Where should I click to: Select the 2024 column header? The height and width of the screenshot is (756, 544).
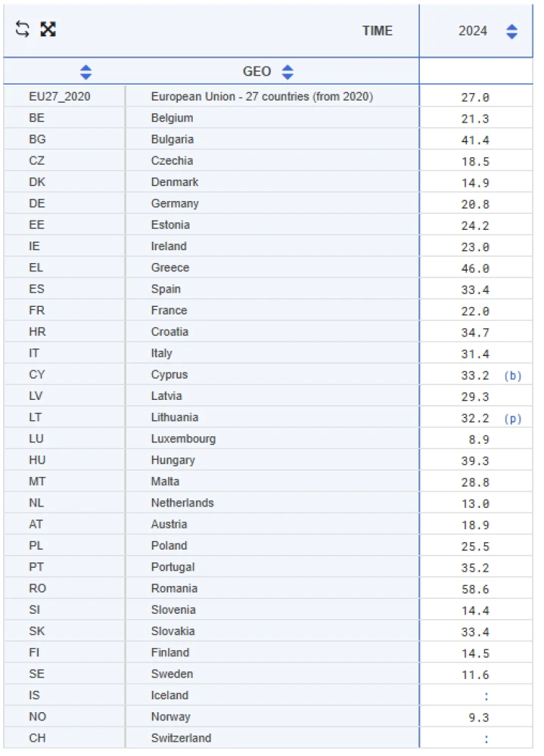(473, 31)
